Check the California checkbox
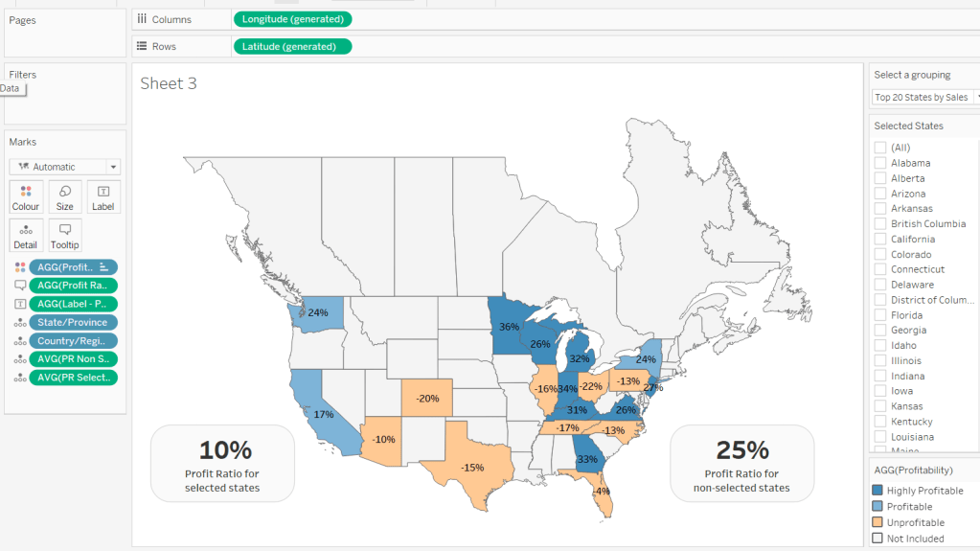980x551 pixels. (x=879, y=240)
